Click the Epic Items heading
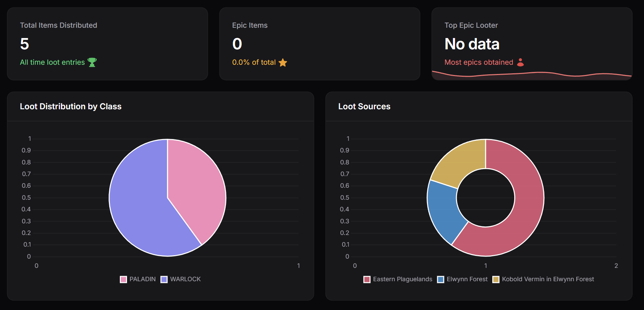644x310 pixels. 250,25
